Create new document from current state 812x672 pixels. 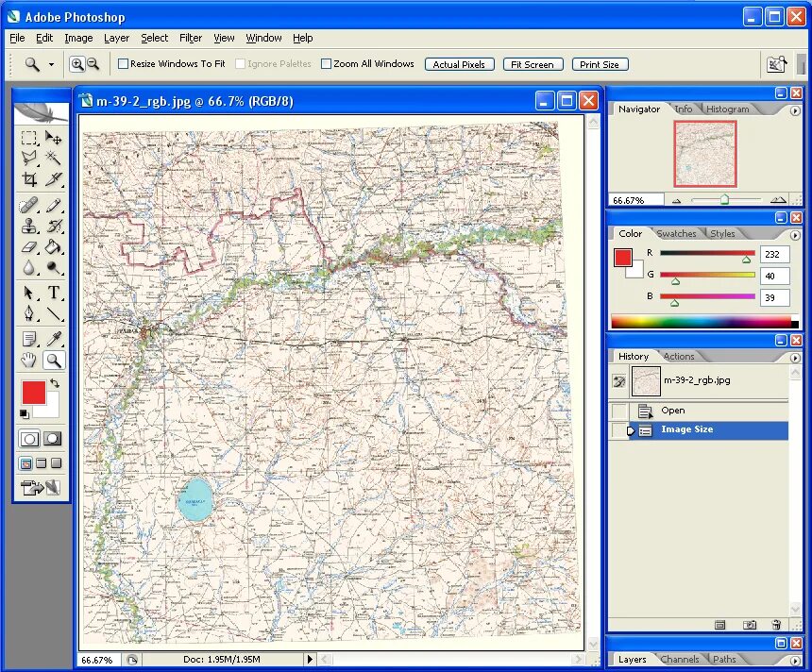pyautogui.click(x=719, y=625)
